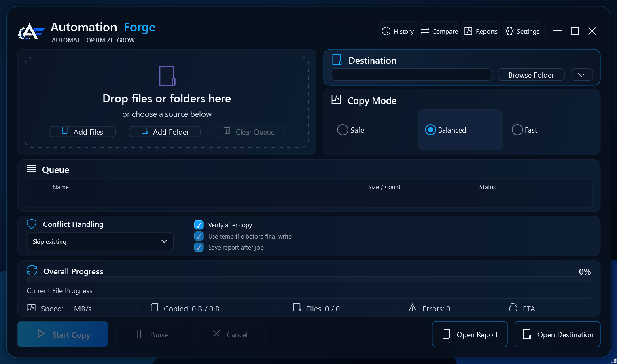This screenshot has height=364, width=617.
Task: Maximize the Automation Forge window
Action: point(575,31)
